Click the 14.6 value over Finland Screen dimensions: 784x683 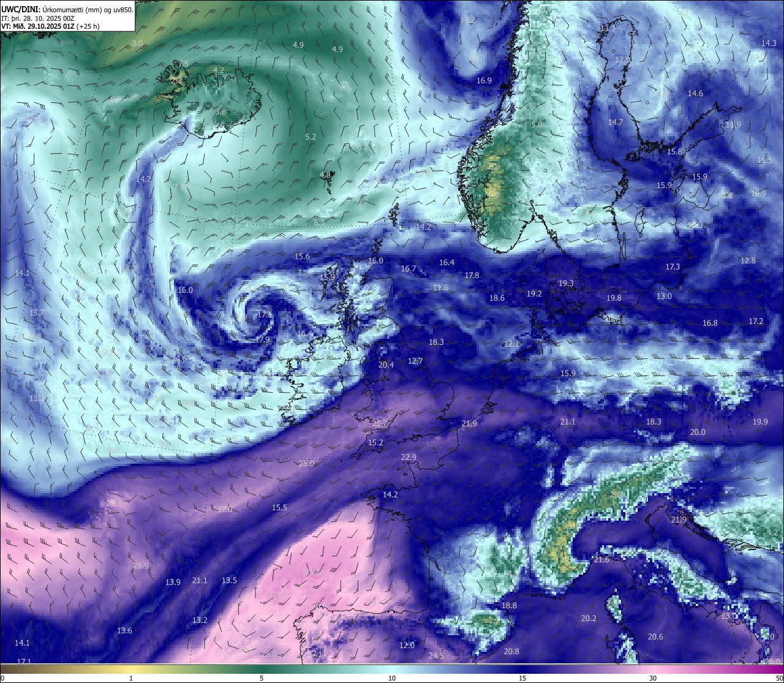tap(695, 94)
